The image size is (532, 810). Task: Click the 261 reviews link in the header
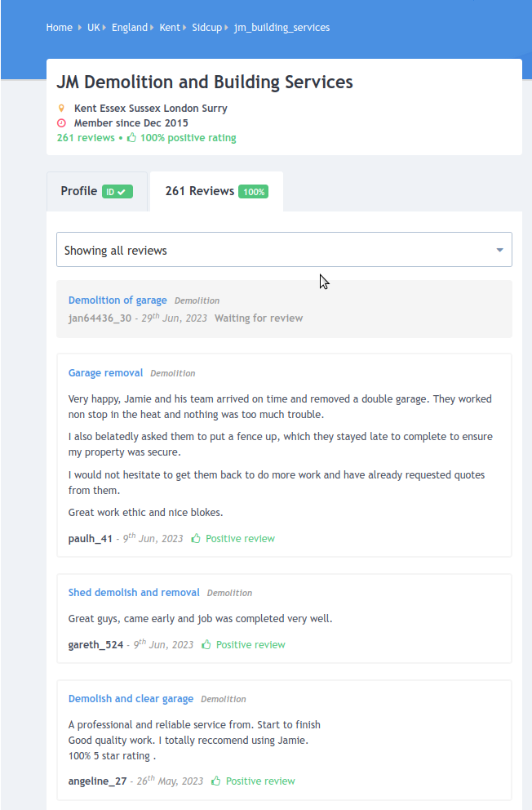pos(86,137)
